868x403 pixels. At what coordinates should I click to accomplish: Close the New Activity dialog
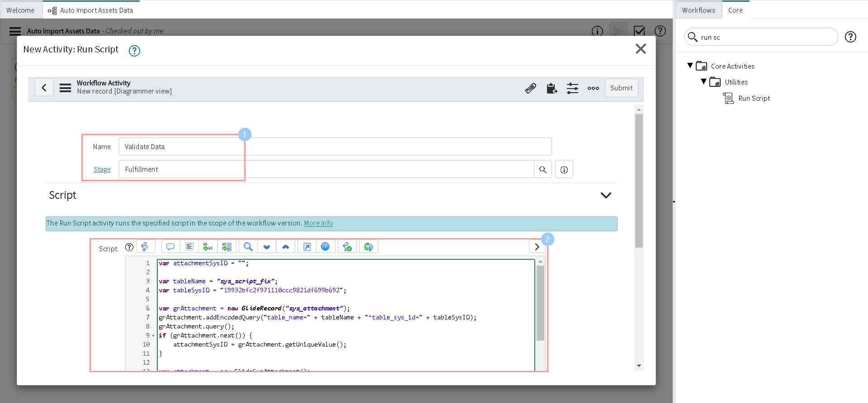640,49
